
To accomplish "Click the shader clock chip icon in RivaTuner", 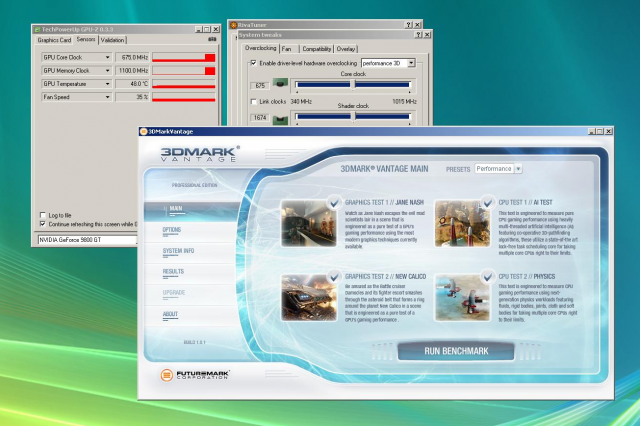I will [x=280, y=120].
